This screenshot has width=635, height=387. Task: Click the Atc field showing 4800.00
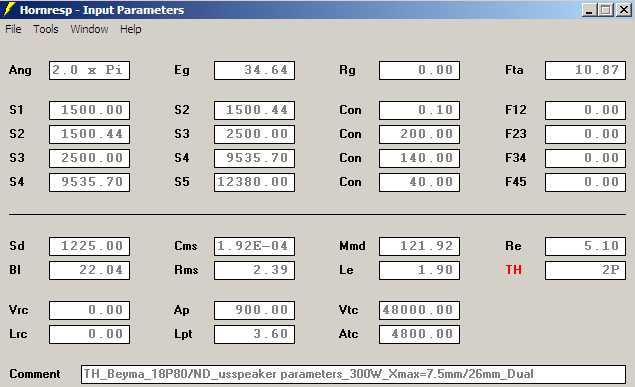point(420,334)
